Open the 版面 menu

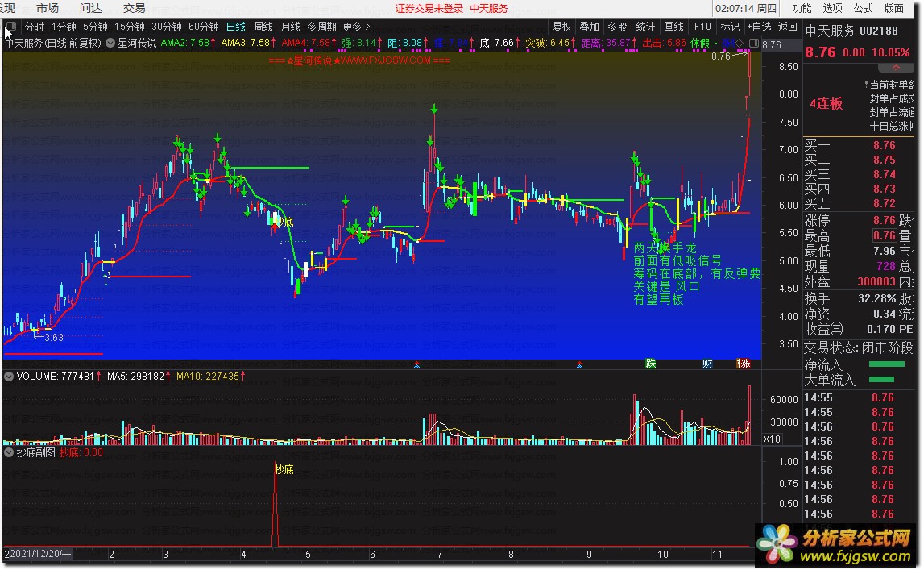click(894, 8)
